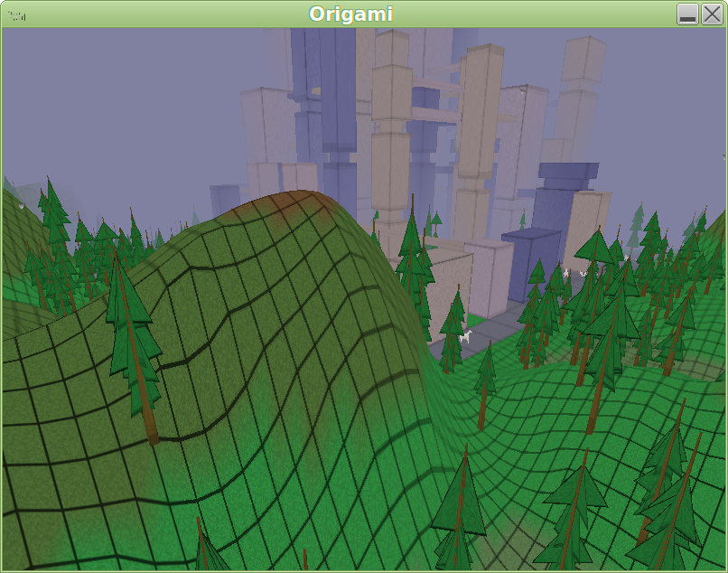Minimize the Origami window
The image size is (728, 573).
click(x=687, y=14)
